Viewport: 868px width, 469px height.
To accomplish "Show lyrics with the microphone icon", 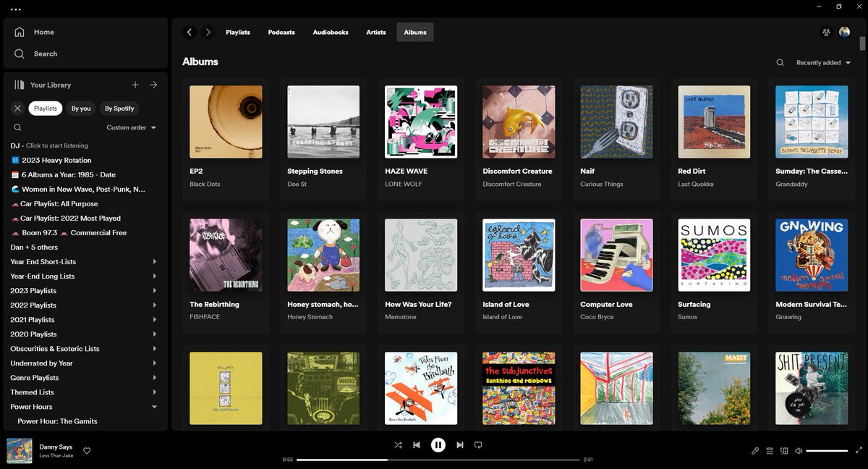I will [x=755, y=451].
